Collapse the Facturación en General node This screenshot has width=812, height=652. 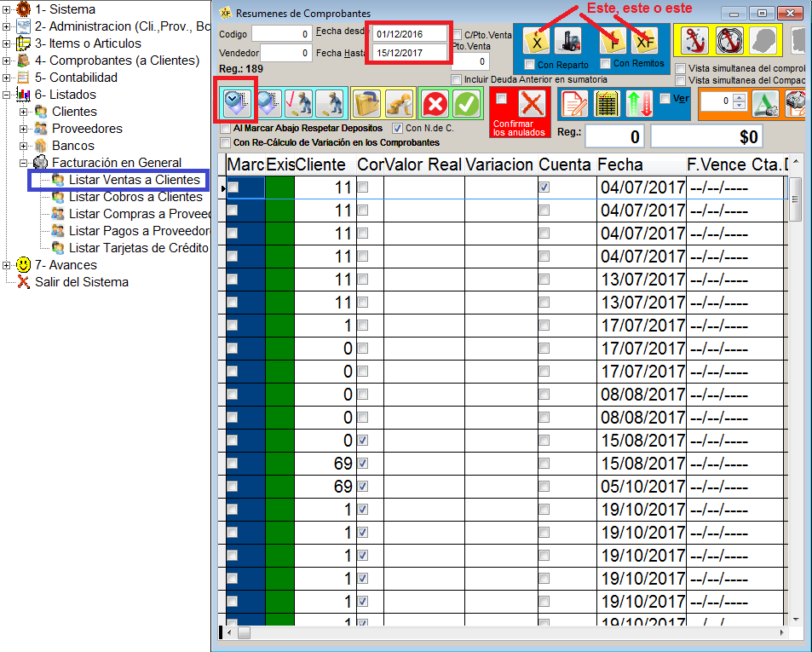(24, 163)
